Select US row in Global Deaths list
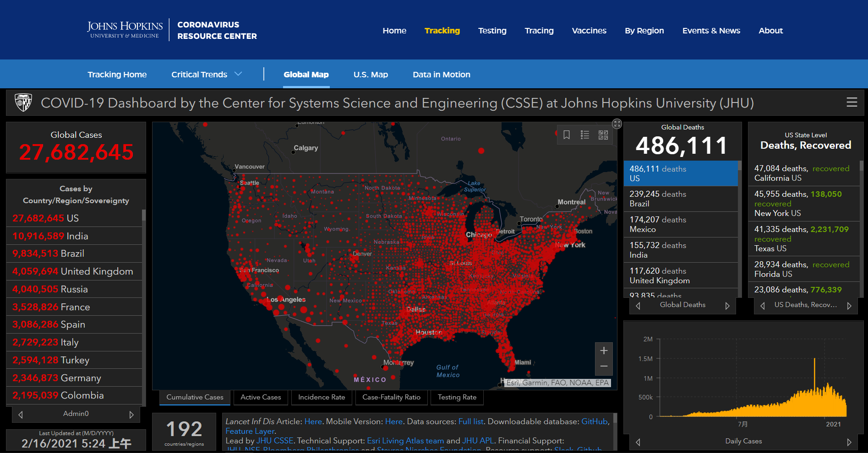 pyautogui.click(x=681, y=173)
